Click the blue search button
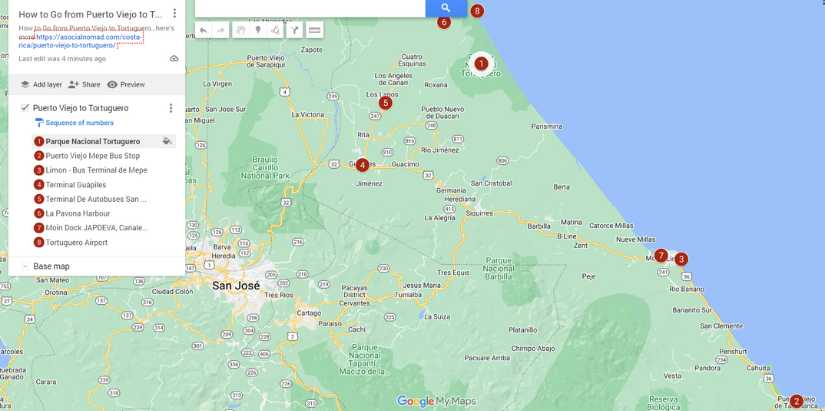 point(446,8)
